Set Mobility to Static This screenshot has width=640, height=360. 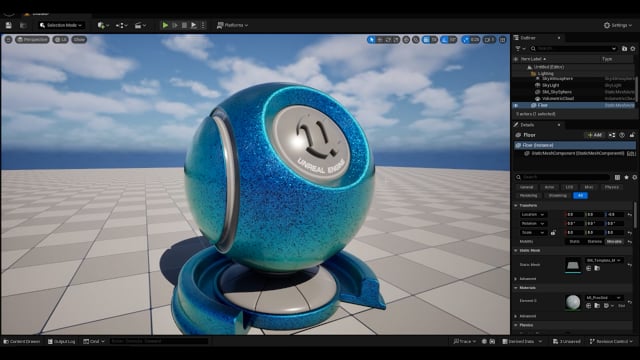574,242
